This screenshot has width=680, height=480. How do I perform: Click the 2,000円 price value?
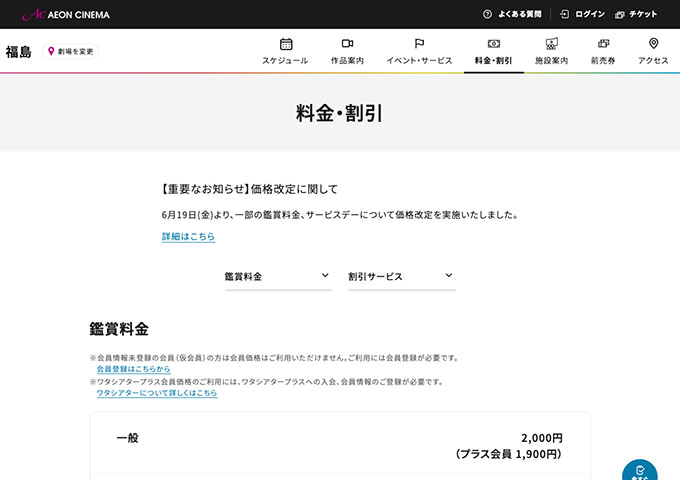(542, 438)
